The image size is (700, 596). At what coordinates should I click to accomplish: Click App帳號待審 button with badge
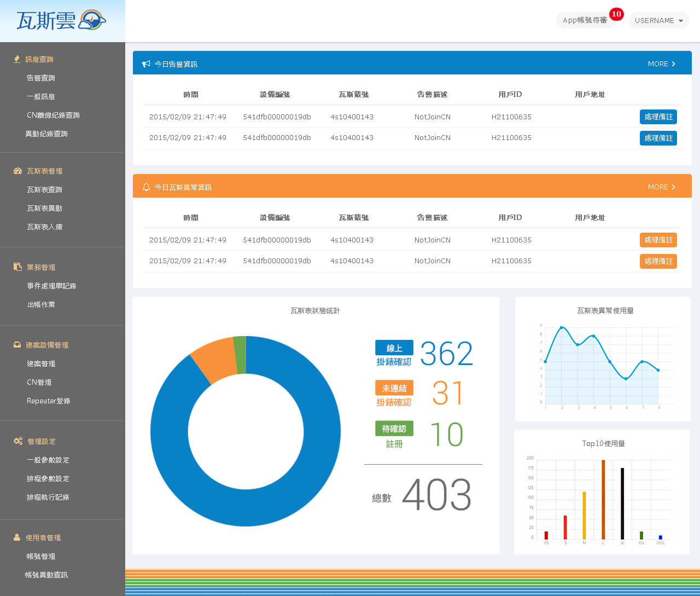tap(585, 20)
